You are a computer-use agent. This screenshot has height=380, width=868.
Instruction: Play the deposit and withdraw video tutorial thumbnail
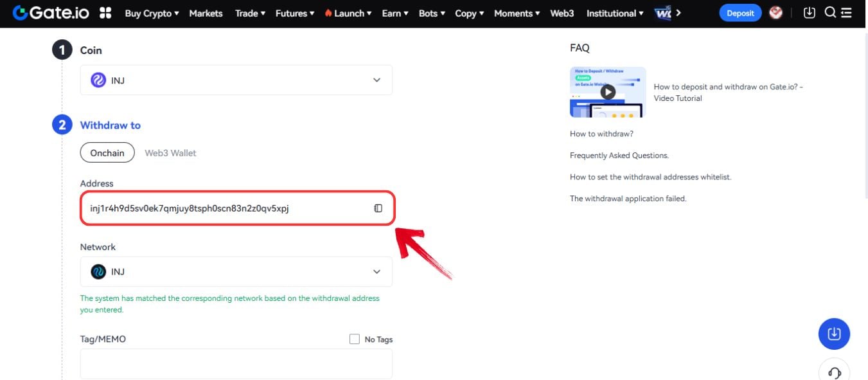coord(608,92)
